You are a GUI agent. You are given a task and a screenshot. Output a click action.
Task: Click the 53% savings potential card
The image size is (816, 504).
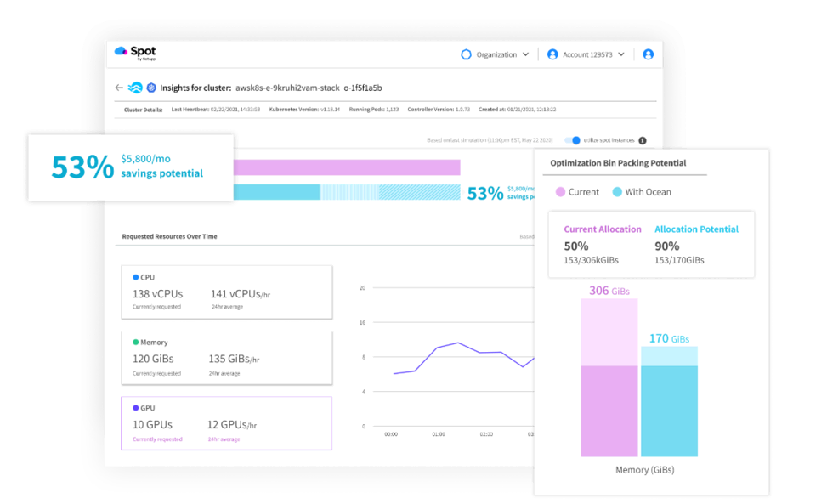(130, 167)
